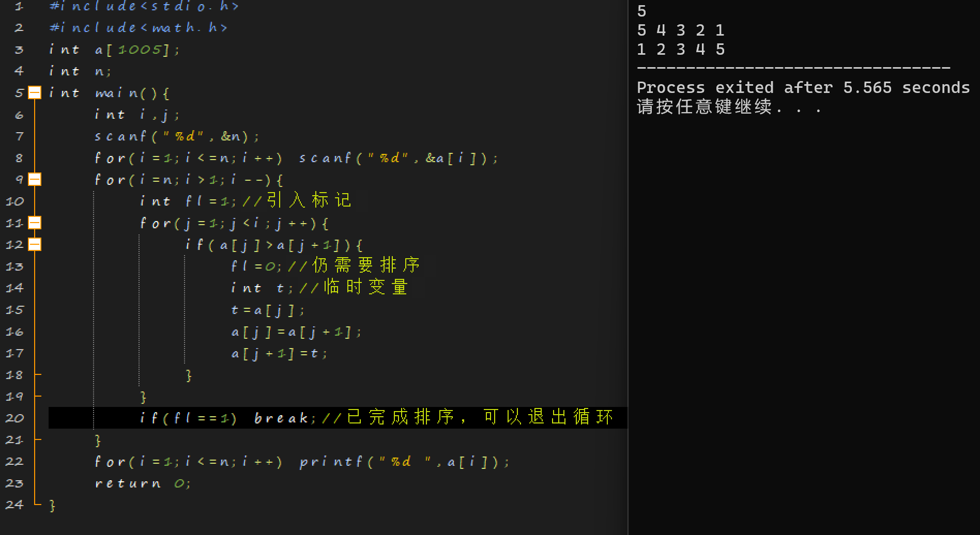Click the comment '仍需要排序'
The height and width of the screenshot is (535, 980).
tap(366, 265)
